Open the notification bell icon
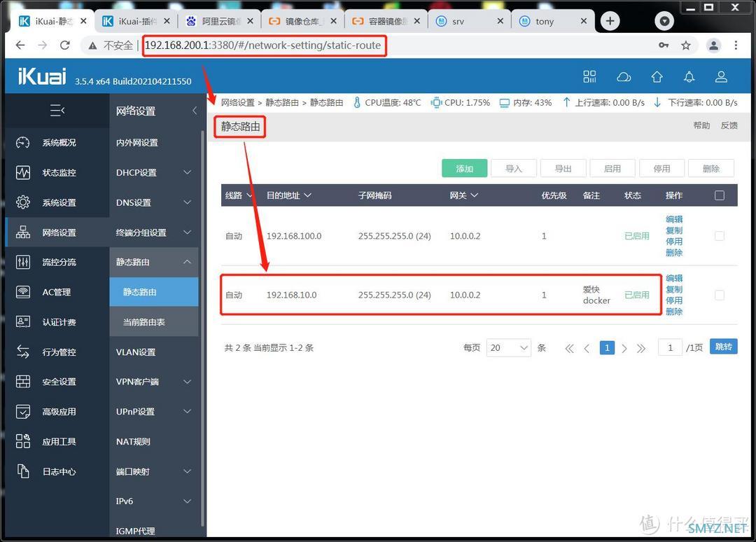 point(689,76)
